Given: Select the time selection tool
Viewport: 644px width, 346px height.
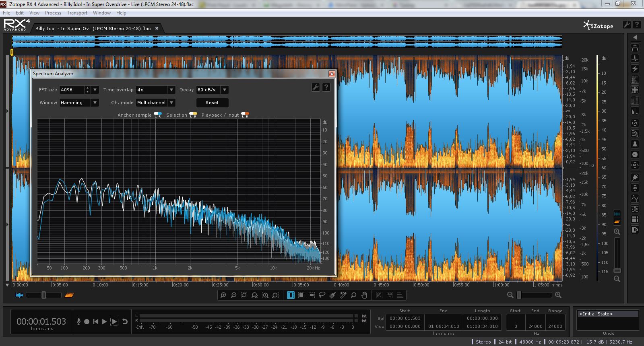Looking at the screenshot, I should point(291,295).
